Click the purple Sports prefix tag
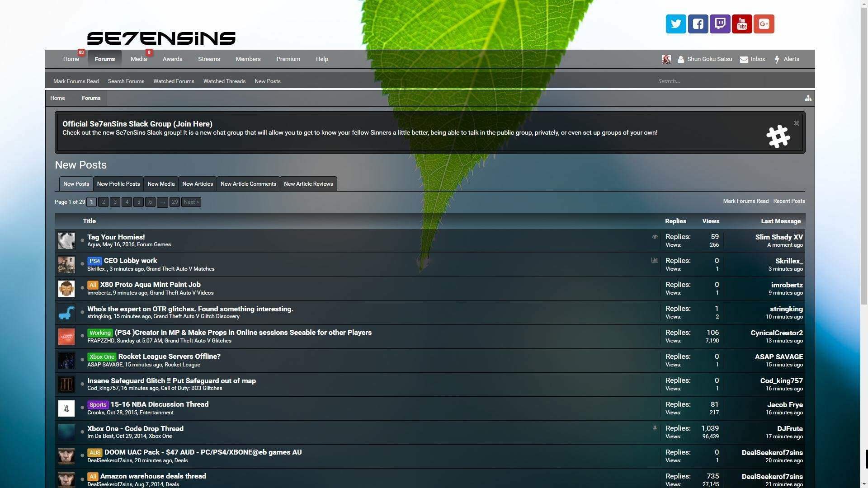 click(x=98, y=405)
